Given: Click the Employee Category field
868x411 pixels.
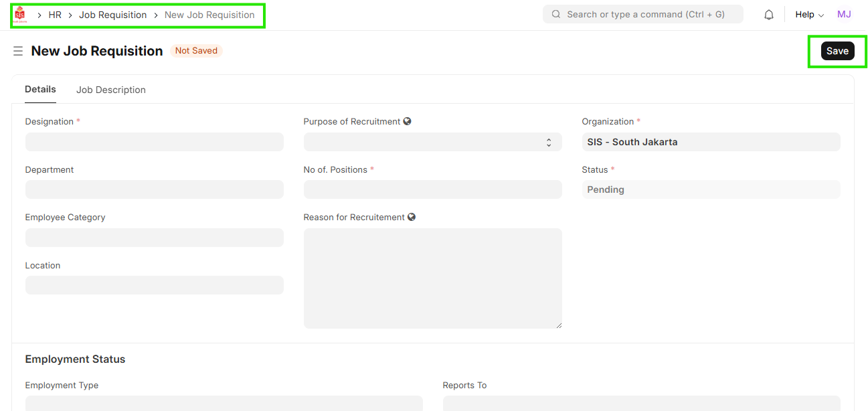Looking at the screenshot, I should click(x=154, y=238).
